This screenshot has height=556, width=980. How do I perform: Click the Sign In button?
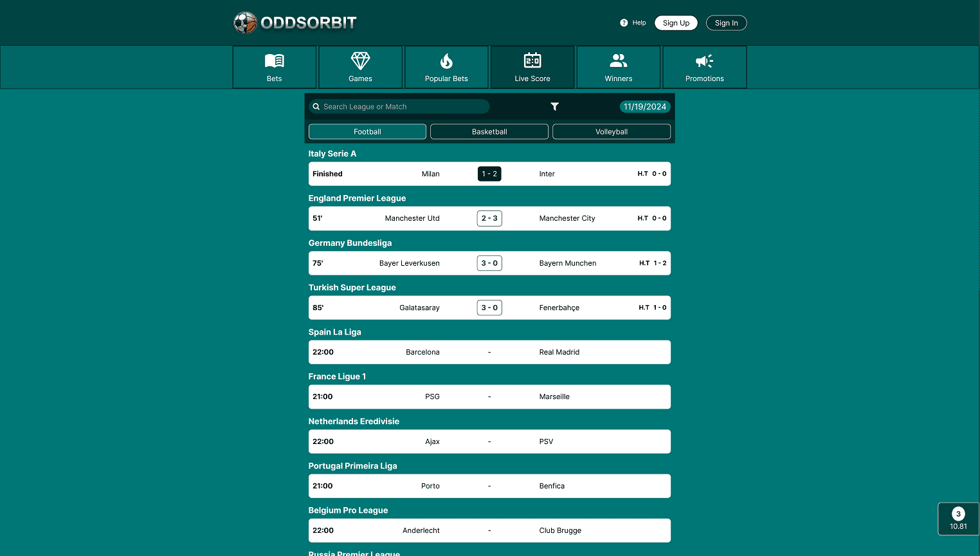click(727, 23)
